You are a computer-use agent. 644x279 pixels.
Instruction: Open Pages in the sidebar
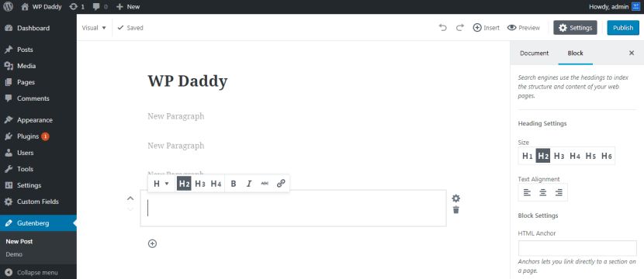coord(38,82)
